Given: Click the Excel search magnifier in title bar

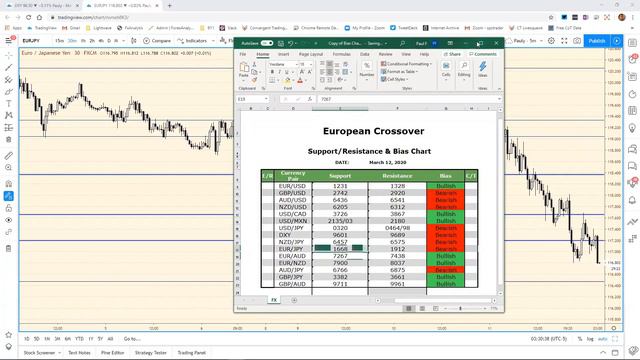Looking at the screenshot, I should [x=402, y=43].
